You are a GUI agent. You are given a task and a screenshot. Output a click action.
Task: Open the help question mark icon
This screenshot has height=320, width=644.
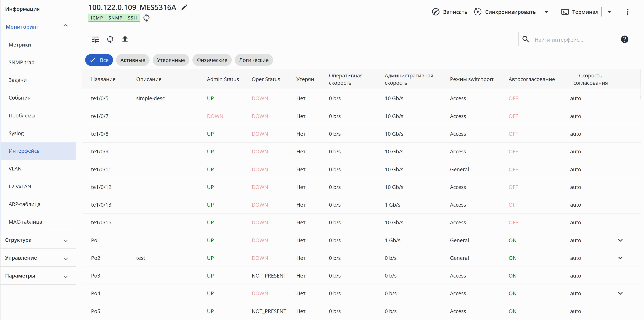tap(624, 39)
